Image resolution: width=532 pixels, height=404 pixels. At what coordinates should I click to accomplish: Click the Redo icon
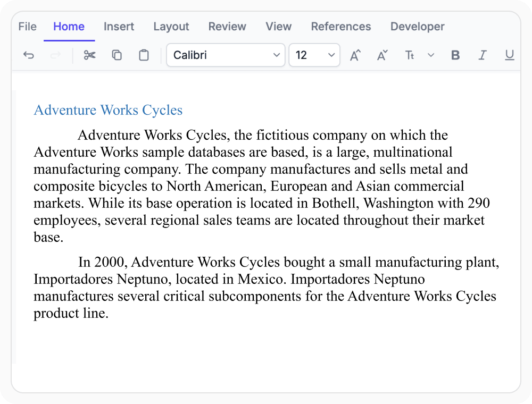coord(55,55)
